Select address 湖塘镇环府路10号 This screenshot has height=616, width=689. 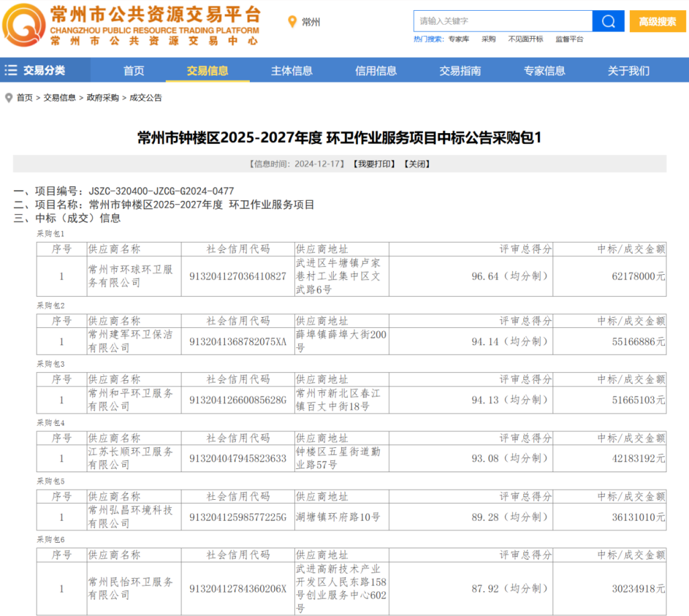(338, 517)
